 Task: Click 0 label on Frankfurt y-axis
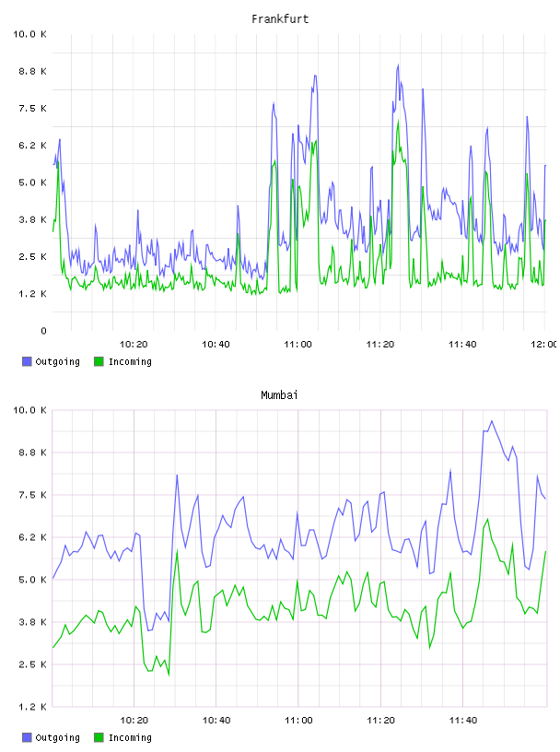pyautogui.click(x=43, y=331)
